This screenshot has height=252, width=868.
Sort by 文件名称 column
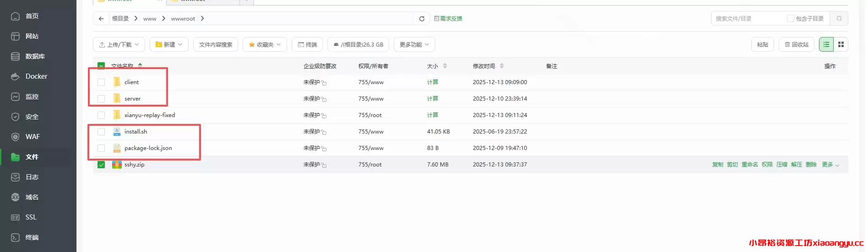[122, 66]
